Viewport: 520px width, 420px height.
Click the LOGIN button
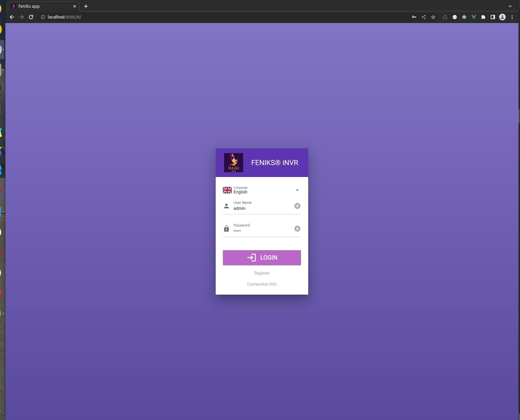tap(262, 258)
